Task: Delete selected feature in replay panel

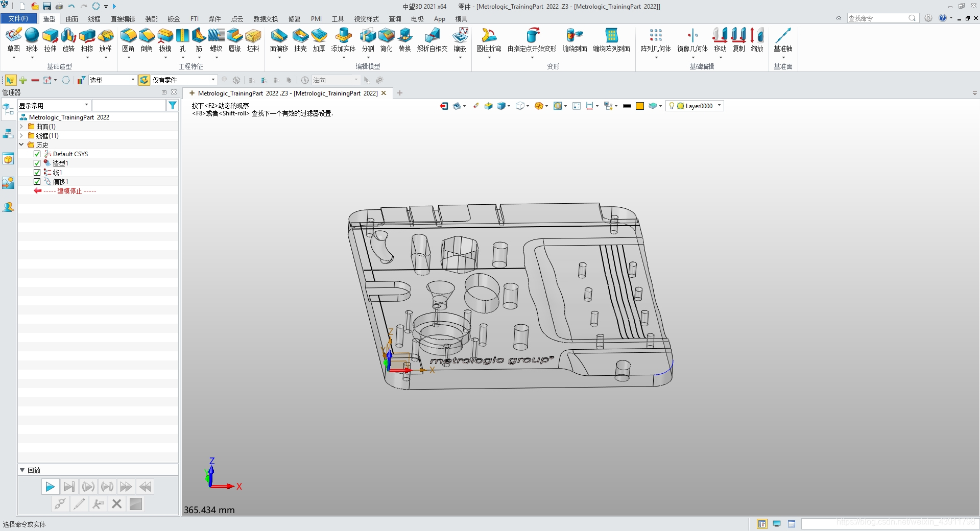Action: coord(116,504)
